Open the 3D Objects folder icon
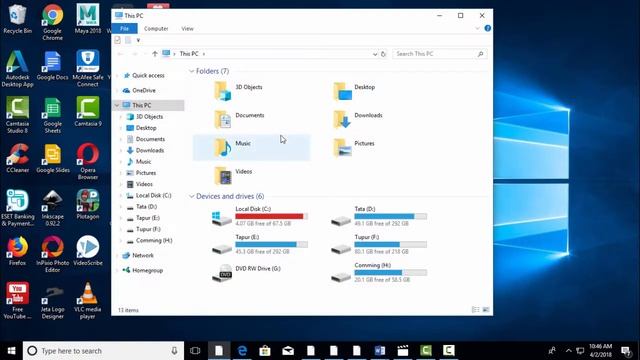 click(x=223, y=91)
